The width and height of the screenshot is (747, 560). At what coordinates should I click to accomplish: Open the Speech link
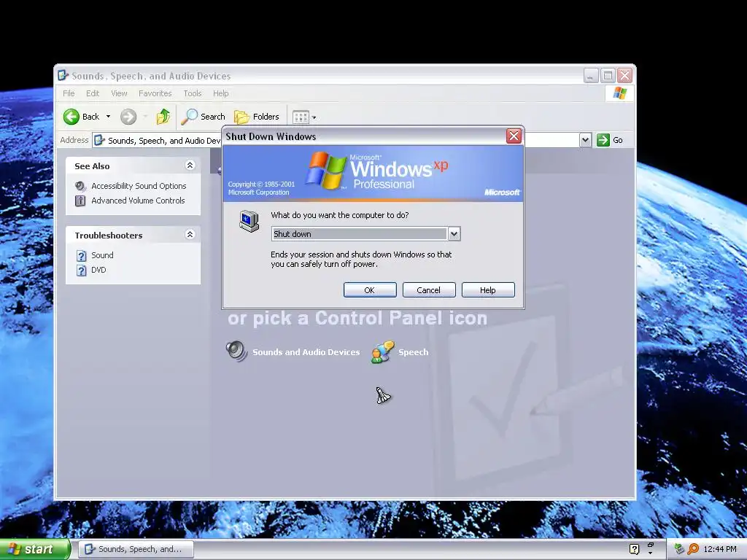point(413,352)
